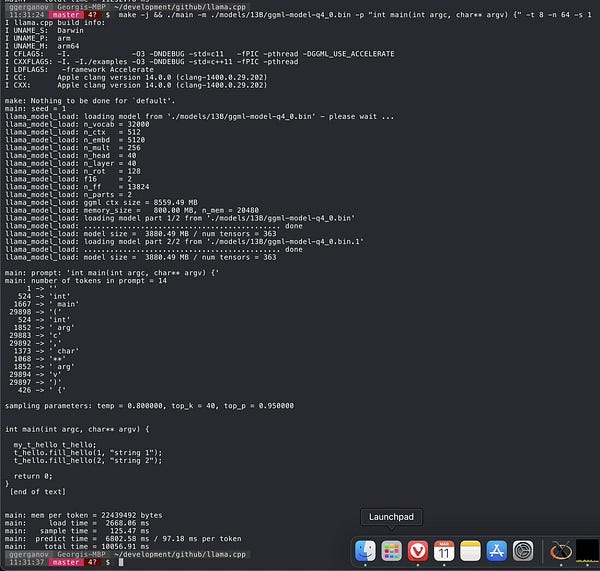Click "sample time = 125.47 ms"
Viewport: 600px width, 571px height.
95,531
